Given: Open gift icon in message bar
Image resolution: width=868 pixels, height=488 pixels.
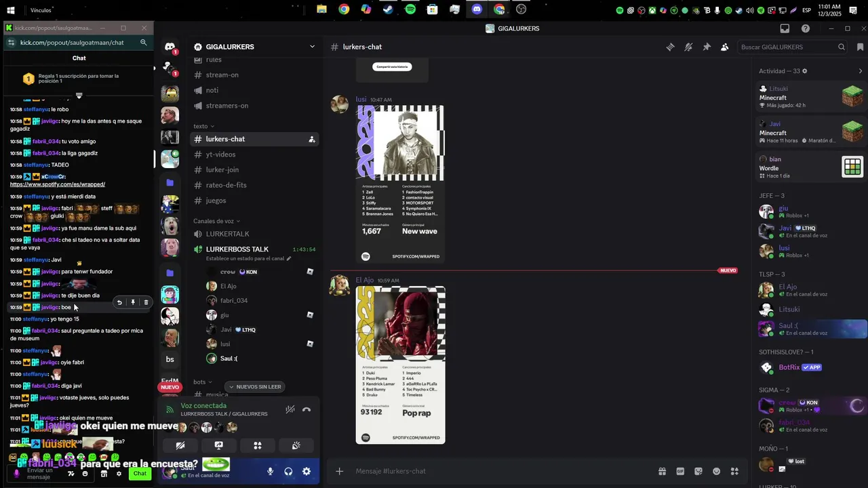Looking at the screenshot, I should [662, 471].
